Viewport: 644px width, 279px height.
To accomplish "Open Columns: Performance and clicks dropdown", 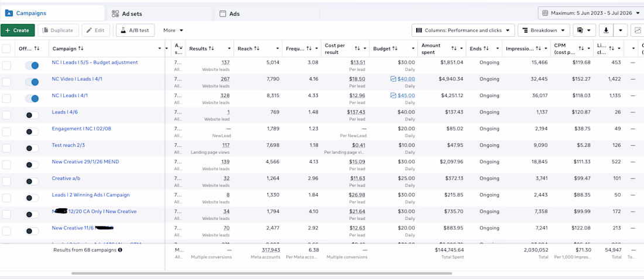I will click(x=463, y=30).
